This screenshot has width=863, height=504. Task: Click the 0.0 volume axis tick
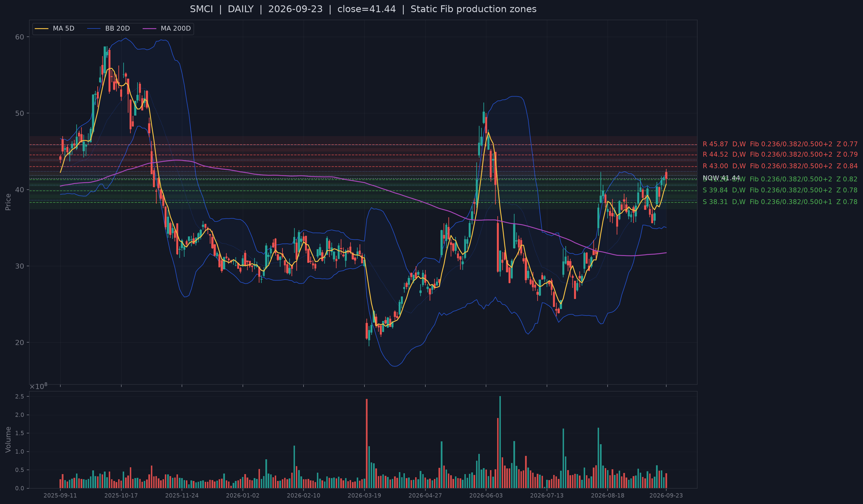(x=20, y=488)
